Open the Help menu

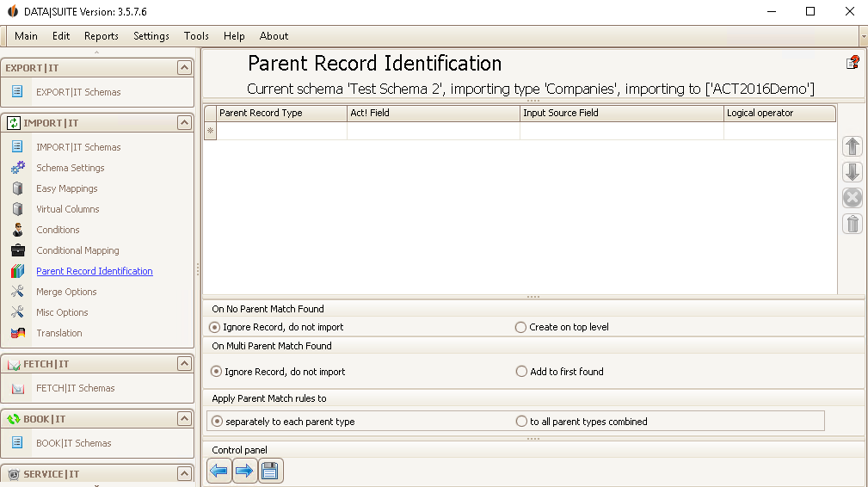(234, 36)
